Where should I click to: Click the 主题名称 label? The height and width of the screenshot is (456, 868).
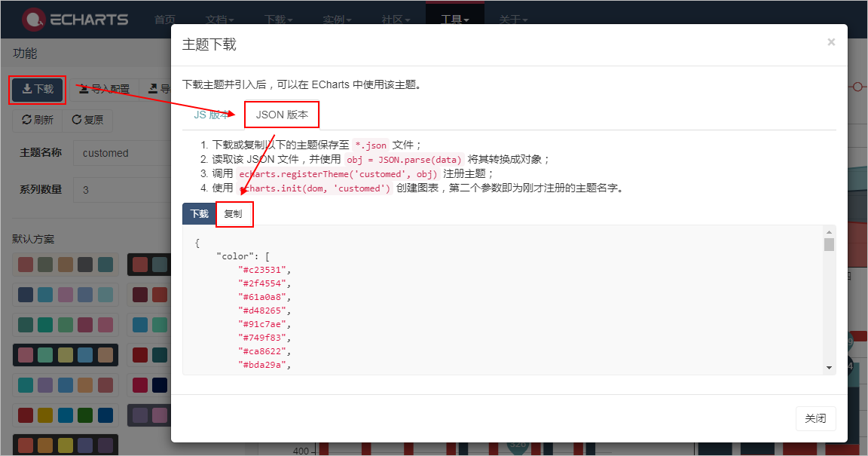point(41,153)
